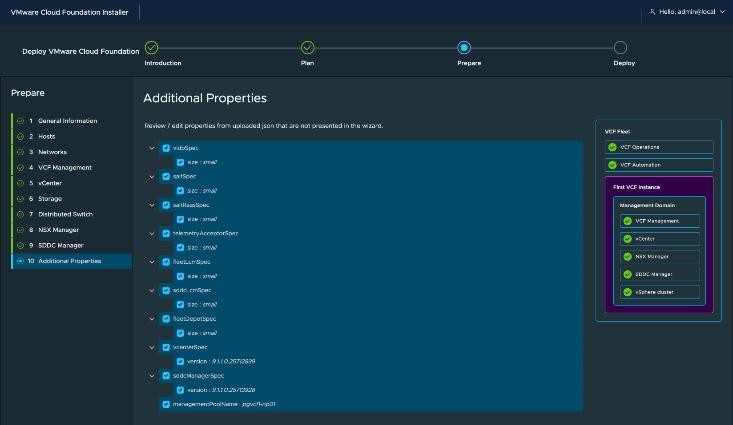Viewport: 733px width, 425px height.
Task: Toggle the vcenterSpec checkbox
Action: (166, 347)
